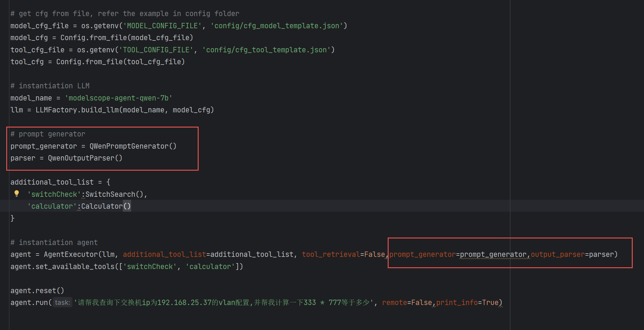Image resolution: width=644 pixels, height=330 pixels.
Task: Click tool_retrieval keyword argument
Action: tap(331, 254)
